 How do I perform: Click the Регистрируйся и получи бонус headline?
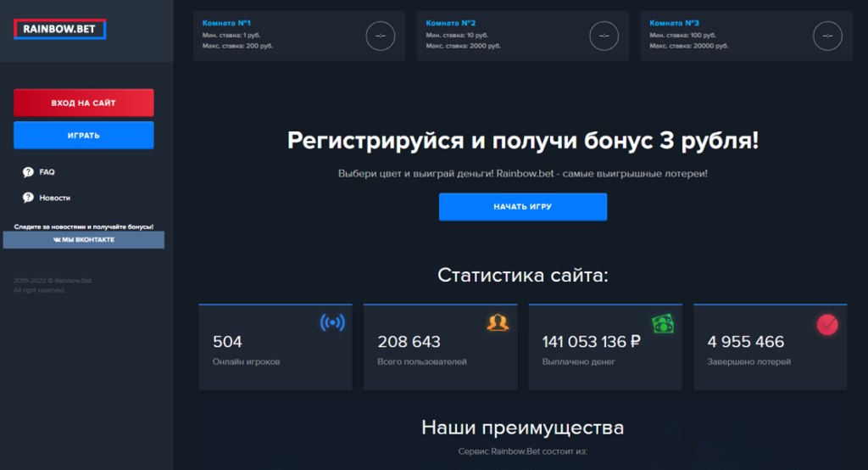click(522, 141)
